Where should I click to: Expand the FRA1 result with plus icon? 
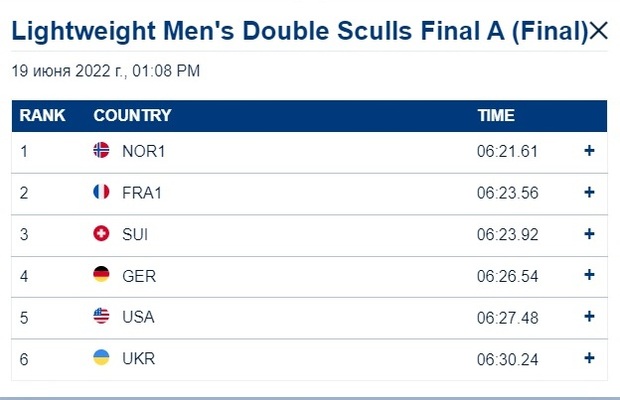[x=589, y=192]
